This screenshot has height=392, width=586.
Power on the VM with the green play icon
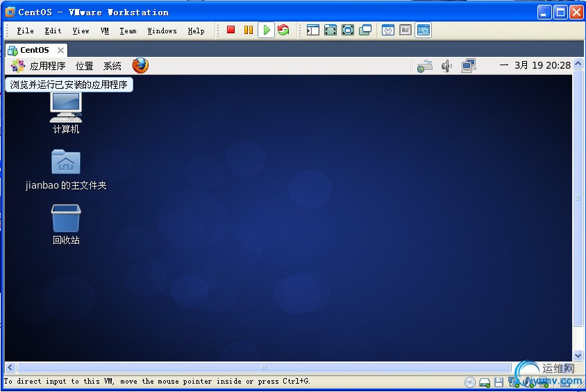point(267,30)
